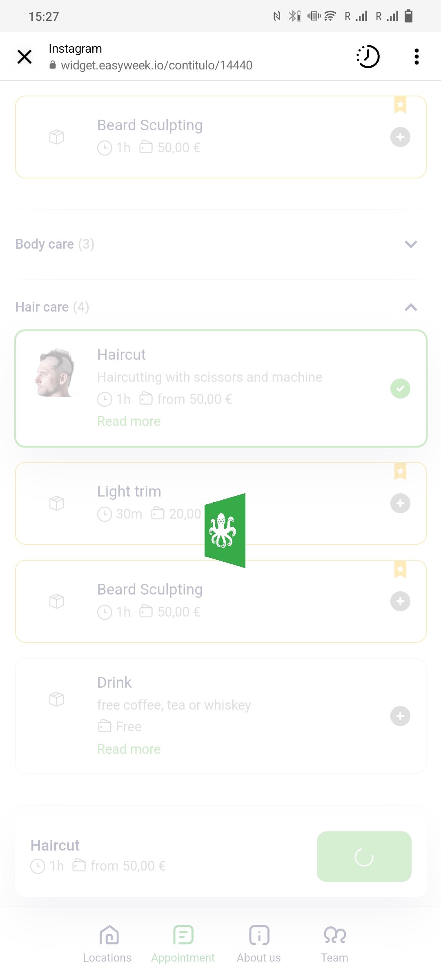The height and width of the screenshot is (980, 441).
Task: Close the Instagram in-app browser
Action: [x=24, y=57]
